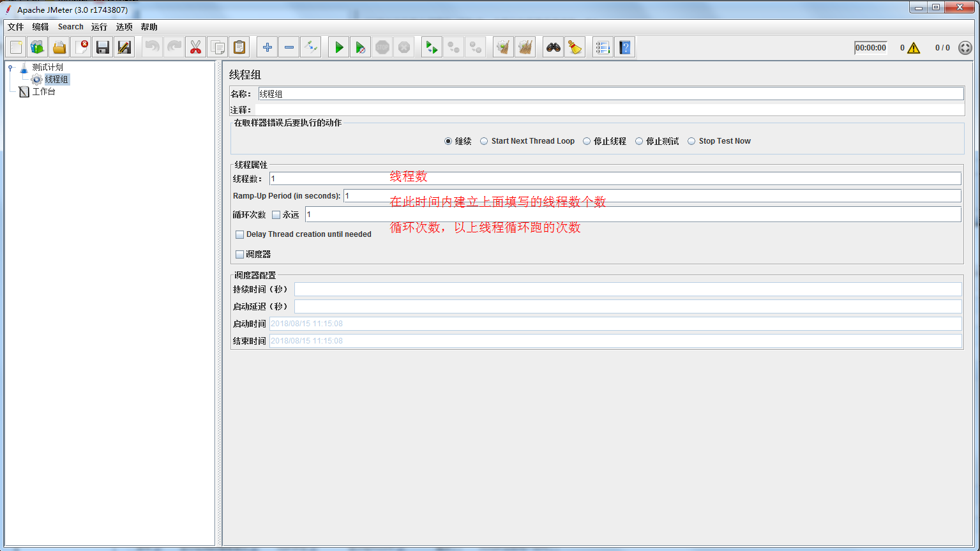Click the 0 / 0 active threads counter
The width and height of the screenshot is (980, 551).
(x=942, y=48)
